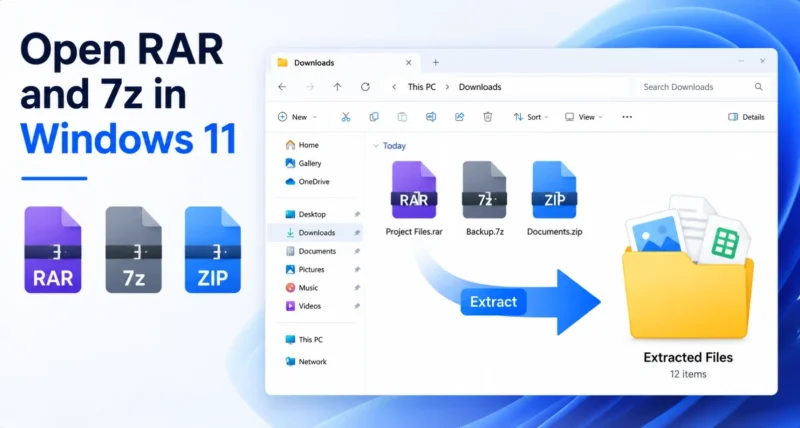Image resolution: width=800 pixels, height=428 pixels.
Task: Open the New dropdown menu
Action: click(x=297, y=117)
